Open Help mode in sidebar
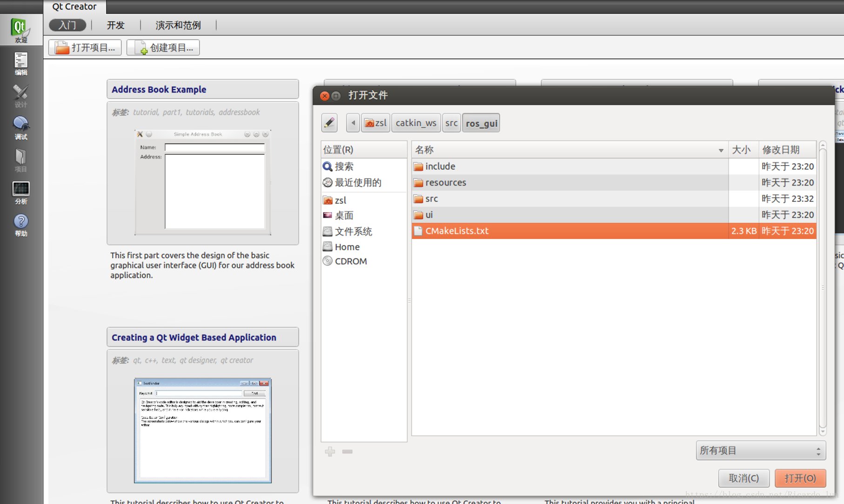The width and height of the screenshot is (844, 504). [x=20, y=225]
